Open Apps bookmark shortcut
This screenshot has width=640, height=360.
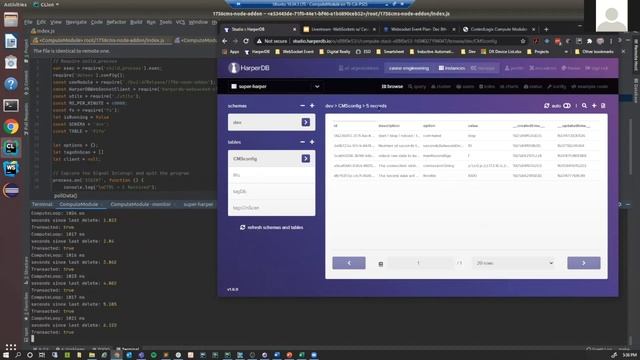click(x=231, y=52)
